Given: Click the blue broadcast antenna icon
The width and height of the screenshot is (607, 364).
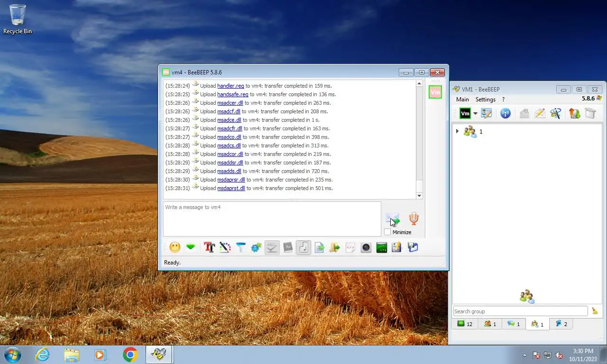Looking at the screenshot, I should (506, 113).
